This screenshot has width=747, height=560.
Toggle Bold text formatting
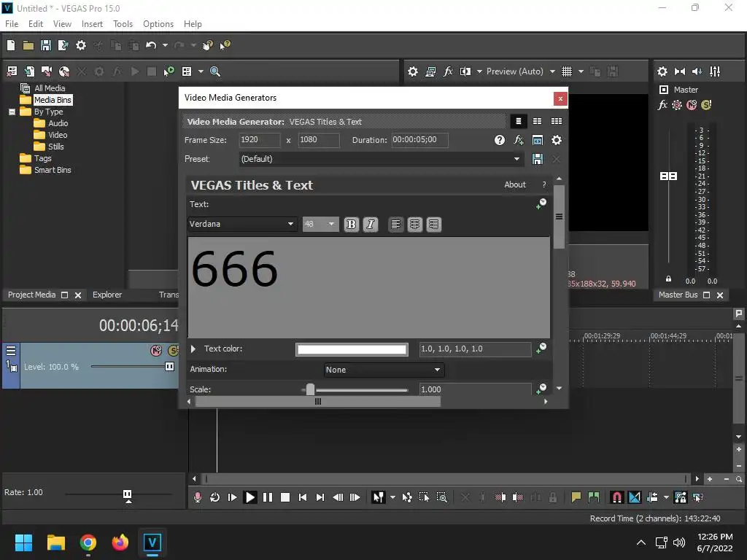pos(351,225)
